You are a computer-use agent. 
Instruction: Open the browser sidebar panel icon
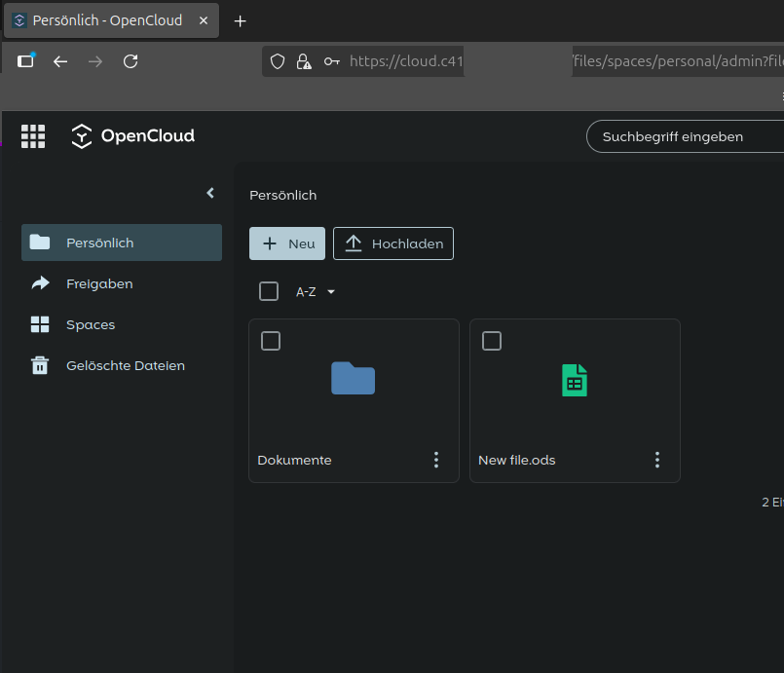(x=26, y=61)
